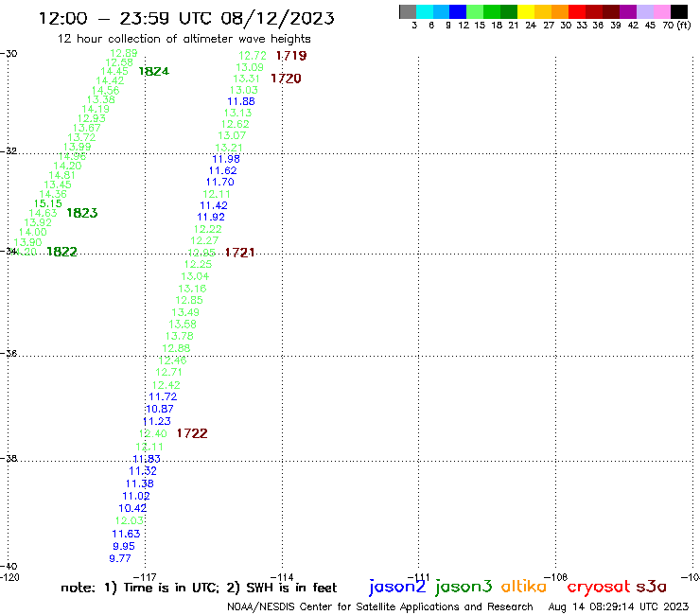700x615 pixels.
Task: Click the wave height value 12.89
Action: [124, 53]
